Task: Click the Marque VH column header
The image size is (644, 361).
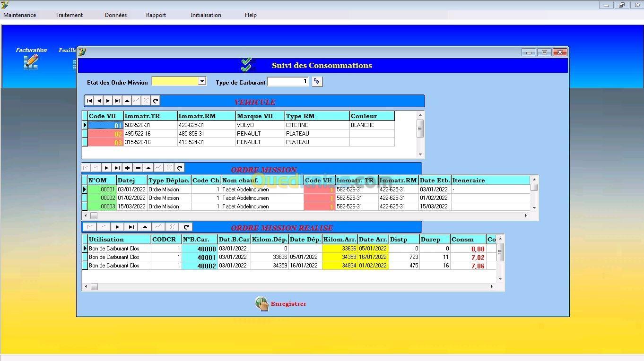Action: pyautogui.click(x=260, y=116)
